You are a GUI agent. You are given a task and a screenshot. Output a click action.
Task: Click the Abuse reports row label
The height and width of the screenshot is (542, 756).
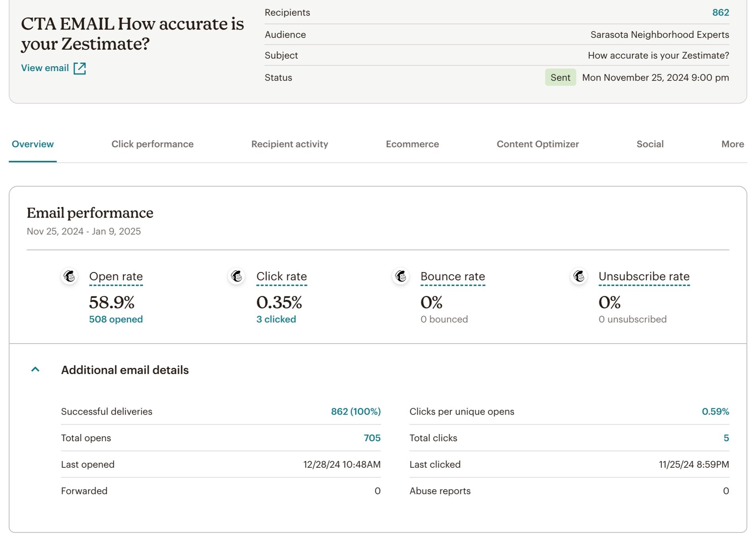click(x=440, y=491)
